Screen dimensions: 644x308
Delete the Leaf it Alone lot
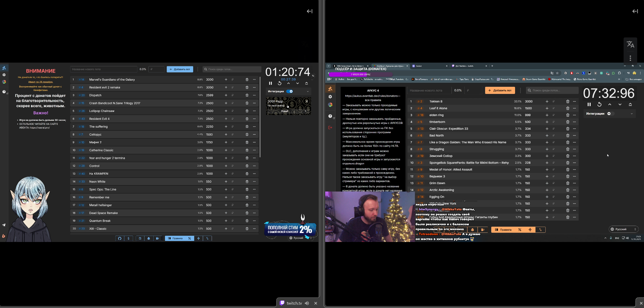click(x=567, y=108)
